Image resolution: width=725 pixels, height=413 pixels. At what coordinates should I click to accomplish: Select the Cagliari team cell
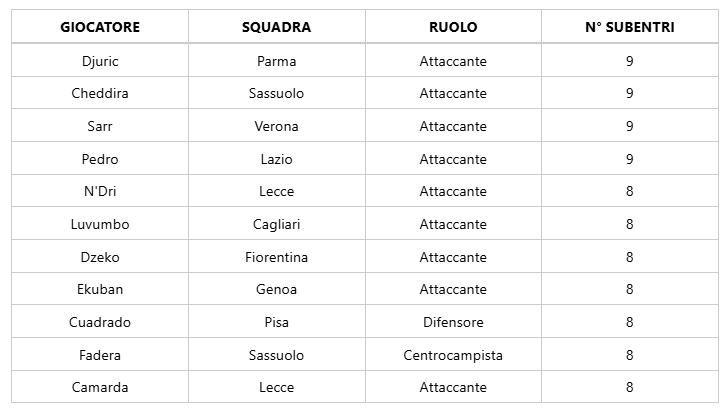pos(276,224)
